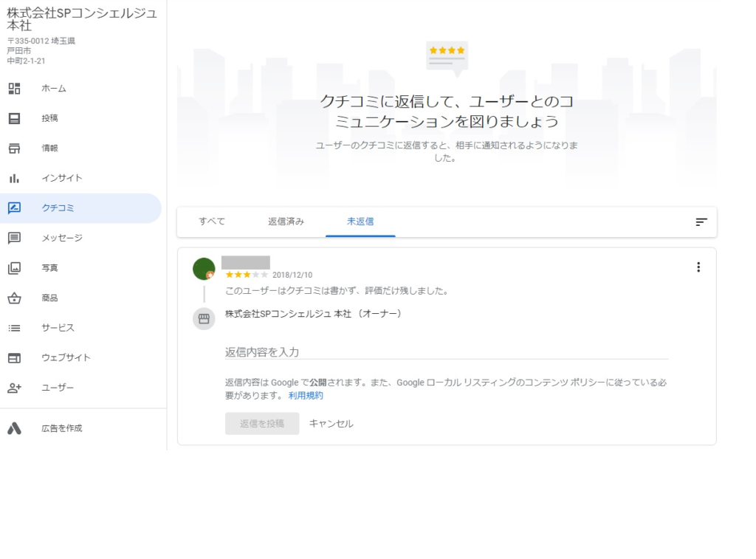Open メッセージ in the sidebar
Viewport: 756px width, 559px height.
pyautogui.click(x=62, y=239)
